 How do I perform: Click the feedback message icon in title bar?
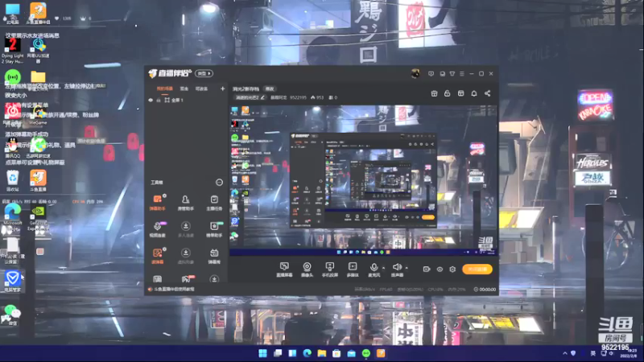pos(431,74)
